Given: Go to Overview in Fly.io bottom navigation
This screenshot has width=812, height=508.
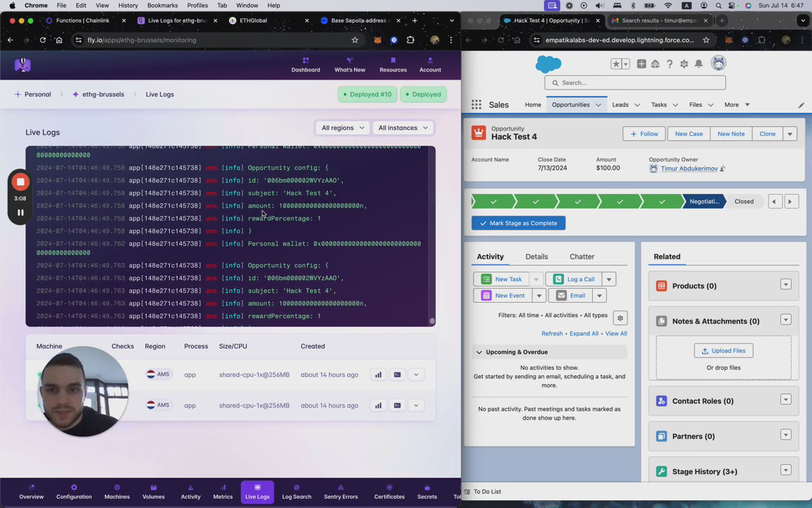Looking at the screenshot, I should click(32, 492).
